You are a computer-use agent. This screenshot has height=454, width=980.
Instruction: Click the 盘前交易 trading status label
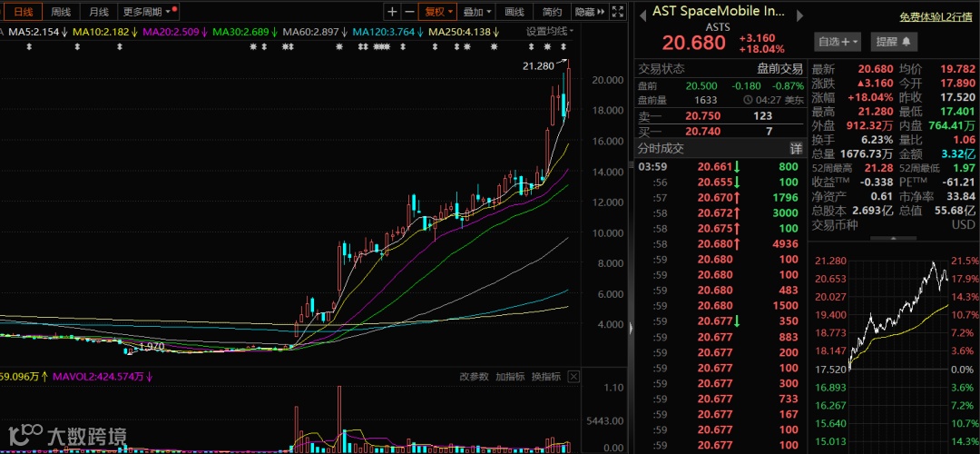[x=779, y=69]
